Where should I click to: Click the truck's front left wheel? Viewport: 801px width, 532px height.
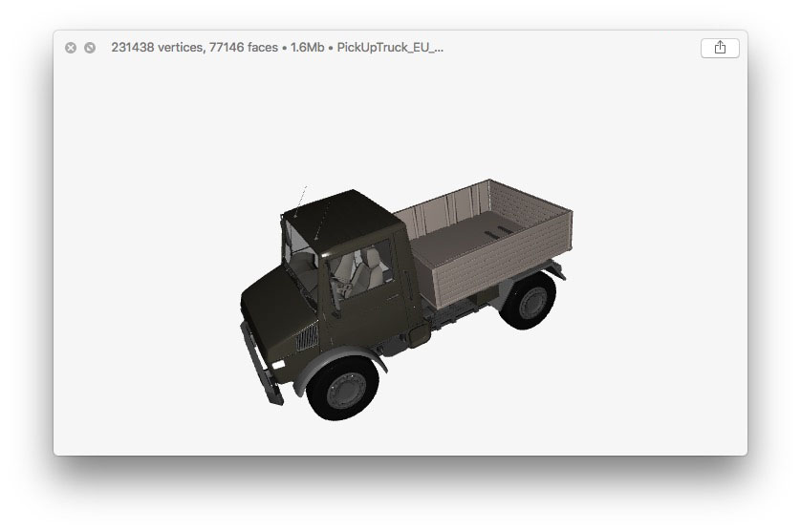(343, 388)
